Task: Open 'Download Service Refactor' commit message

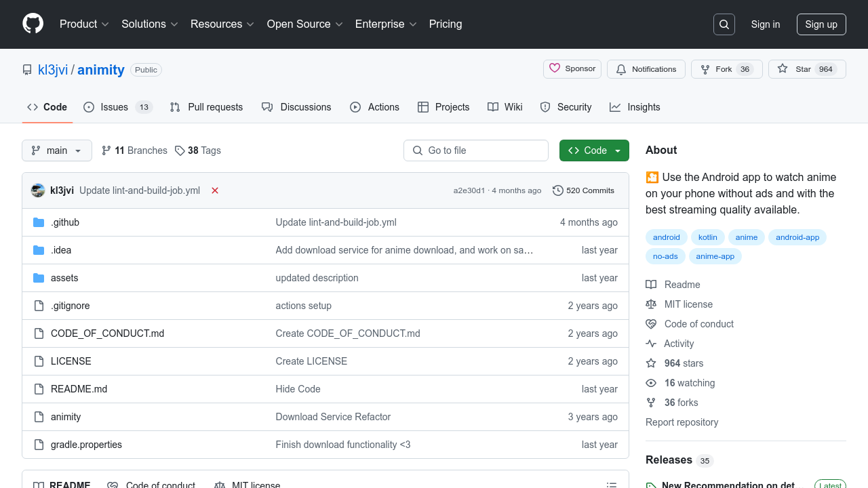Action: pos(333,417)
